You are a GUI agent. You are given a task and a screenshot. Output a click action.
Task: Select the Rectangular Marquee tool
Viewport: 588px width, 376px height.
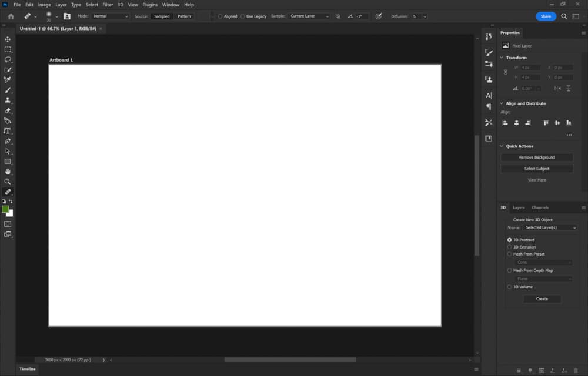pos(8,49)
